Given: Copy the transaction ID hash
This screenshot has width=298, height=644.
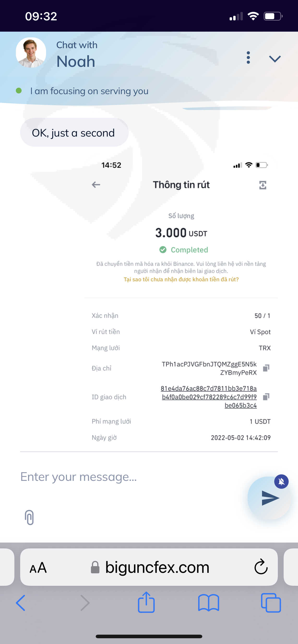Looking at the screenshot, I should click(266, 397).
